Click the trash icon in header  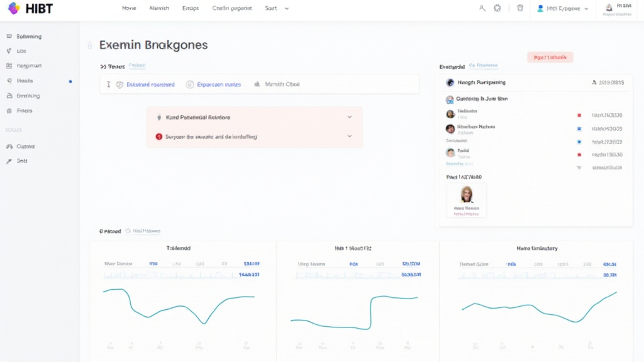(x=519, y=8)
